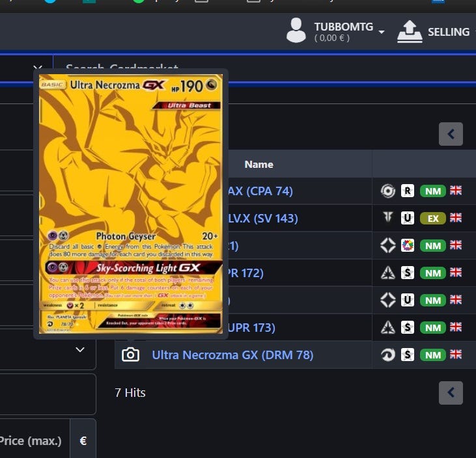Screen dimensions: 476x458
Task: Click the DRM expansion symbol in Ultra Necrozma row
Action: point(388,355)
